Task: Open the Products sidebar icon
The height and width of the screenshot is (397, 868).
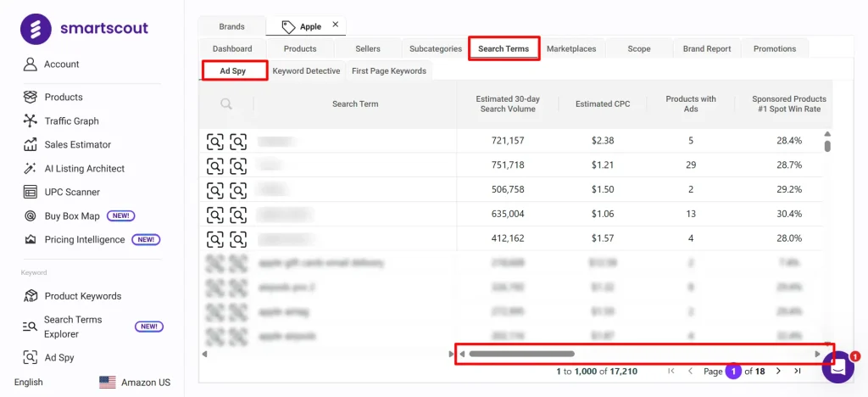Action: click(x=30, y=97)
